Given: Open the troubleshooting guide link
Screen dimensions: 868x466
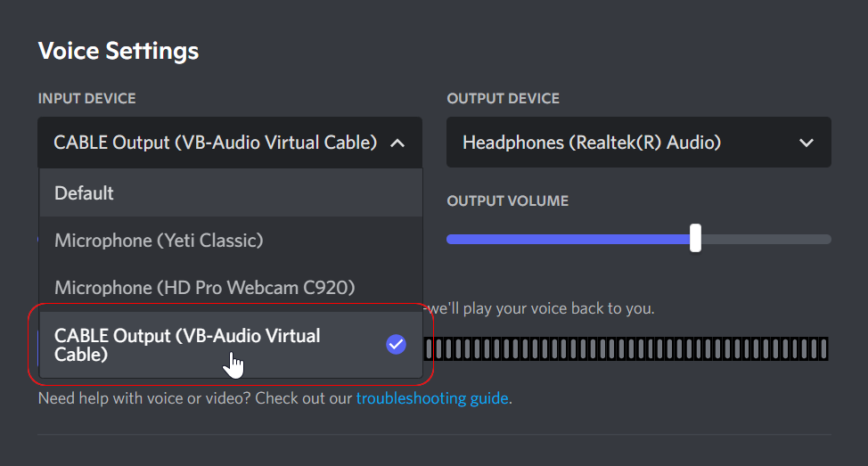Looking at the screenshot, I should [x=432, y=398].
